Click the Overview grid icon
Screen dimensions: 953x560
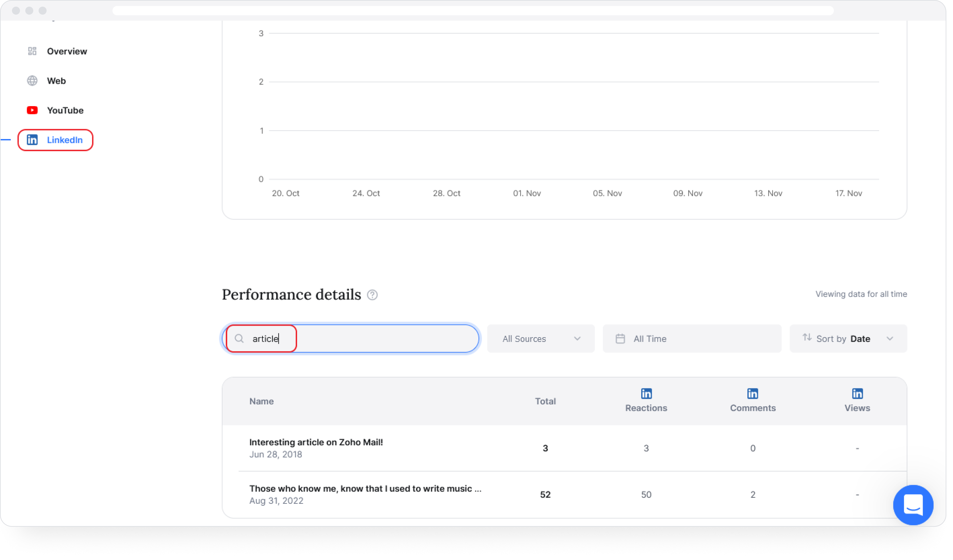point(33,52)
